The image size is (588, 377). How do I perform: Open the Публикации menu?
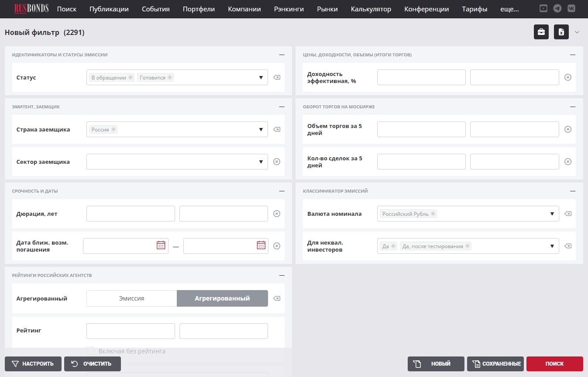pyautogui.click(x=109, y=9)
